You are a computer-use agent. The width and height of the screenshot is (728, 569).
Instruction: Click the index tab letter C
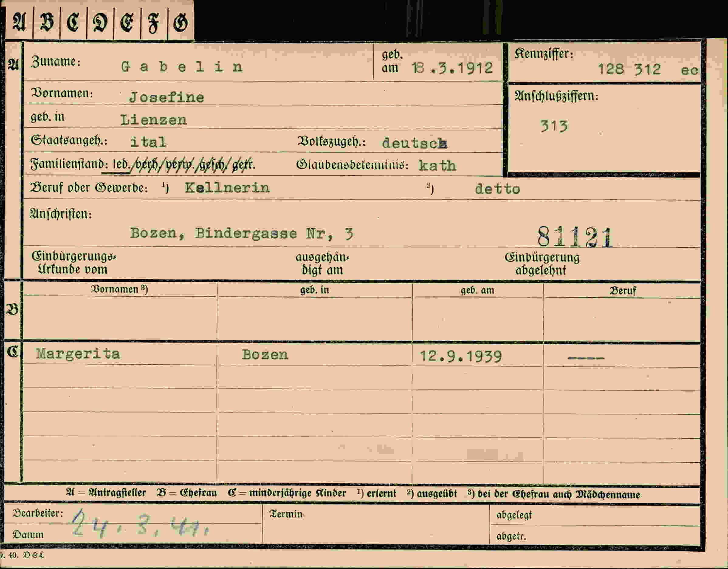[x=73, y=23]
